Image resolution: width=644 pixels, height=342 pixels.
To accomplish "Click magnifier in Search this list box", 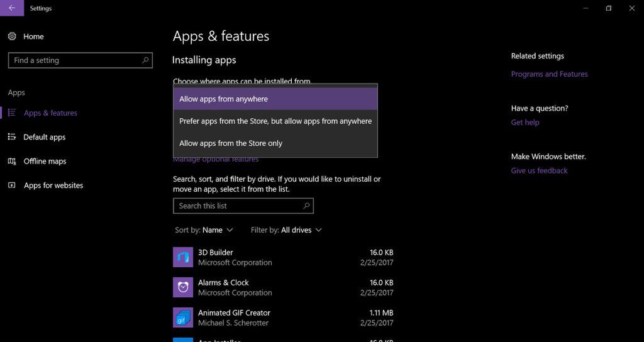I will (306, 206).
